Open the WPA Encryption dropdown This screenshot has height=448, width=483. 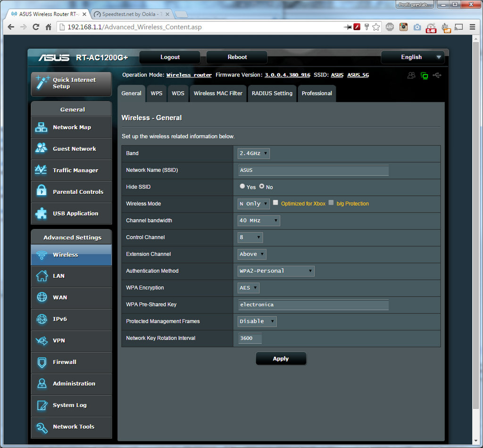click(248, 288)
